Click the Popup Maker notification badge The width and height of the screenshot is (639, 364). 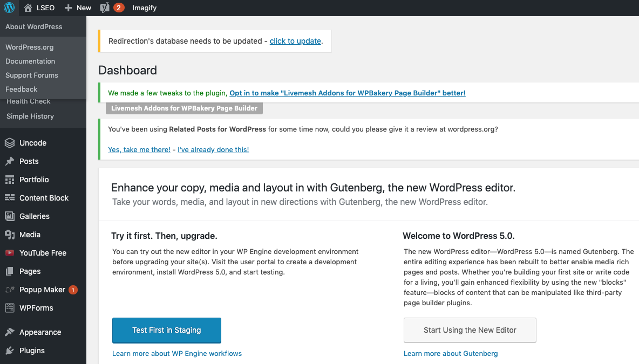coord(74,290)
